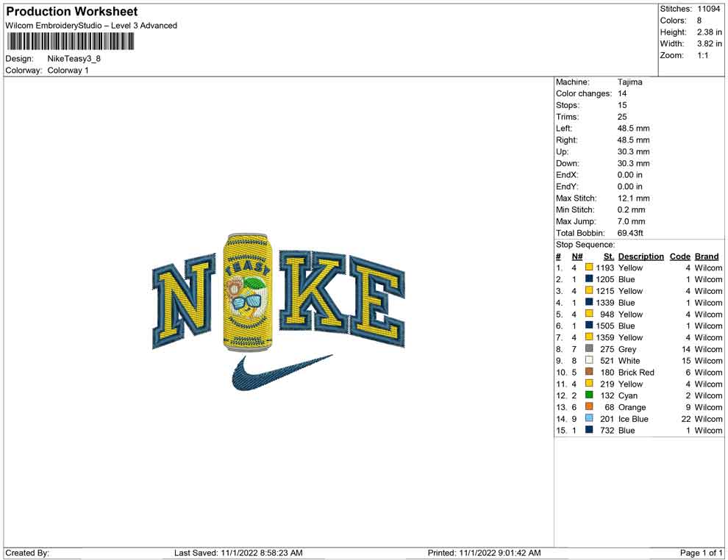728x560 pixels.
Task: Click the blue swatch in stop row 2
Action: tap(589, 279)
